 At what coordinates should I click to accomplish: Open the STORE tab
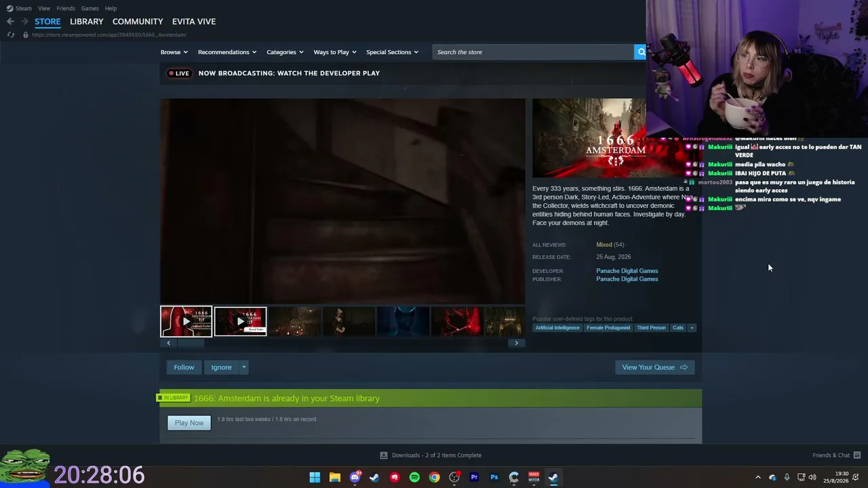tap(47, 22)
